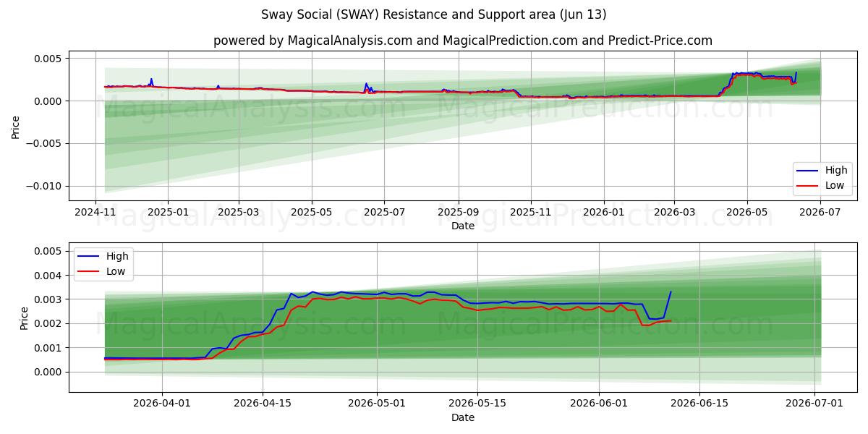The image size is (868, 434).
Task: Click the bottom chart x-axis label '2026-06-15'
Action: [x=699, y=404]
